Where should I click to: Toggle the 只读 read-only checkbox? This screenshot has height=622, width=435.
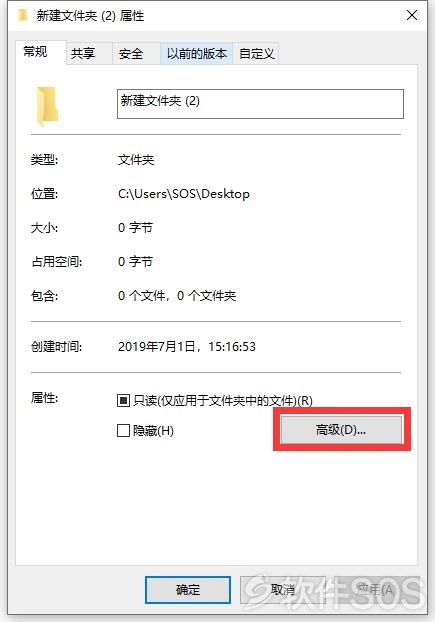click(123, 400)
